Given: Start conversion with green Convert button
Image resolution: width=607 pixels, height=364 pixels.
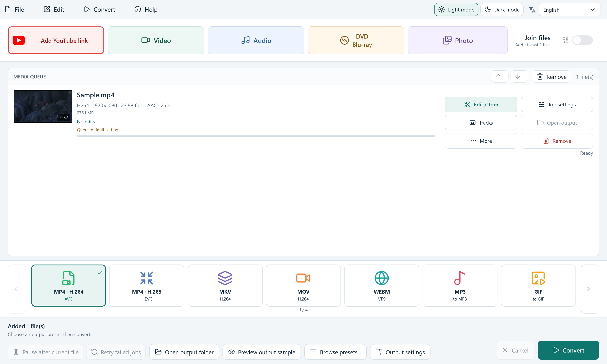Looking at the screenshot, I should tap(568, 350).
